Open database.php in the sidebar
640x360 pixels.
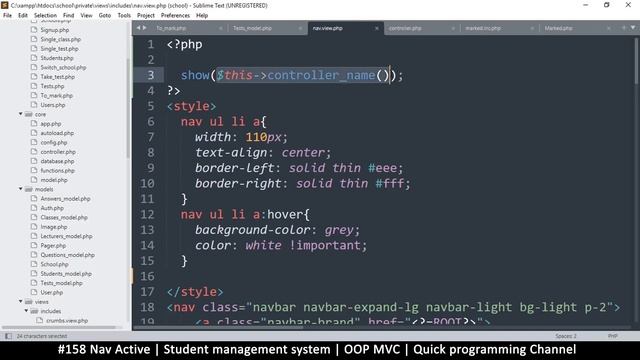pos(57,161)
